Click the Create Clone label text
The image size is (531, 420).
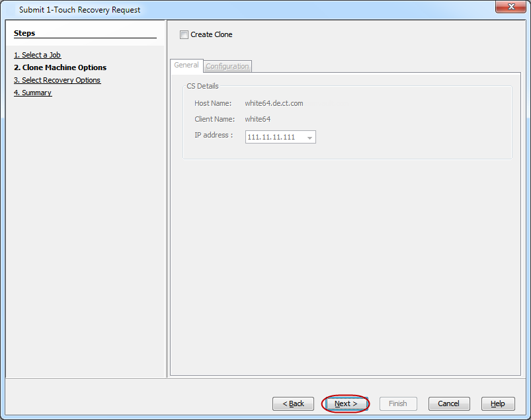tap(212, 35)
